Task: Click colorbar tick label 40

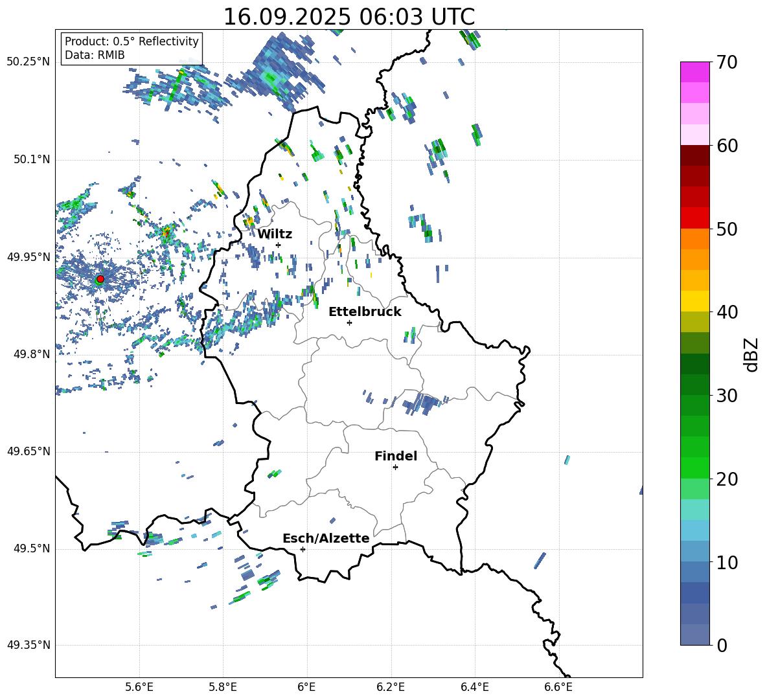Action: coord(727,312)
